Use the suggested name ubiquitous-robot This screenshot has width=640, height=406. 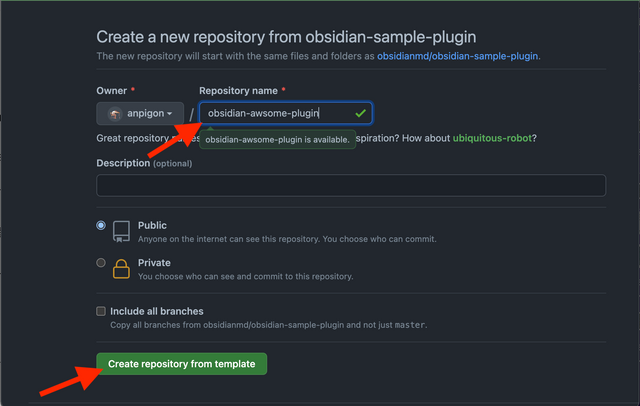(492, 138)
